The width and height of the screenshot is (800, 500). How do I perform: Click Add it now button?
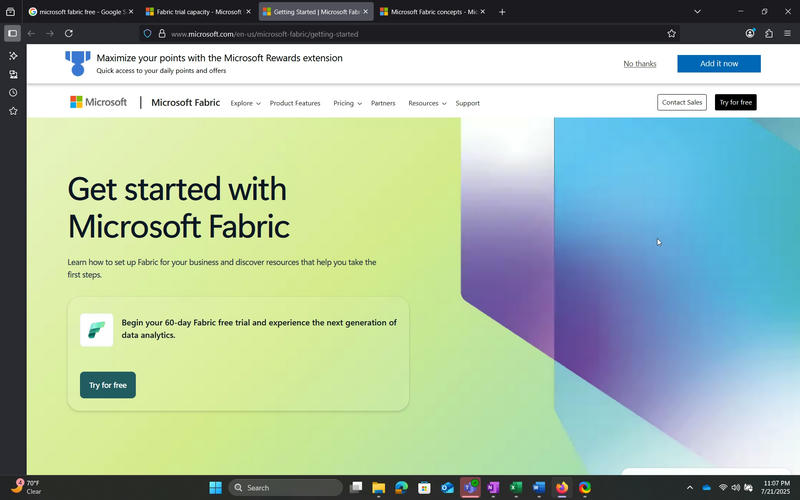click(x=719, y=64)
